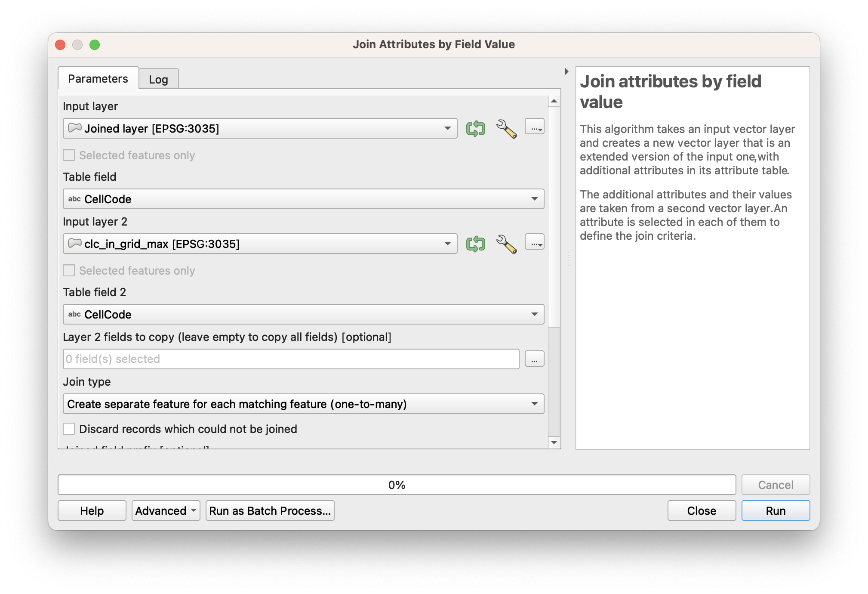Click browse button beside clc_in_grid_max combo
Image resolution: width=868 pixels, height=594 pixels.
[x=534, y=242]
